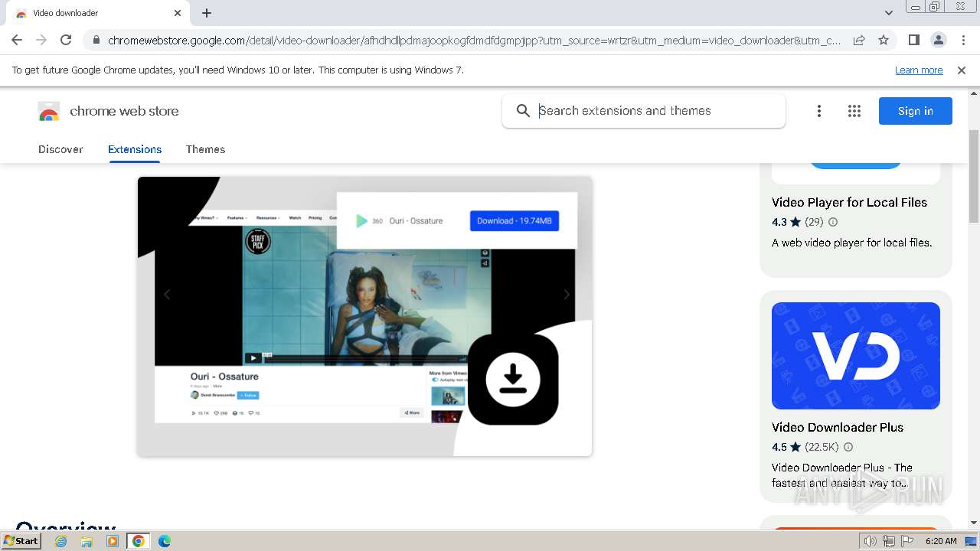Click the Video downloader browser tab
The width and height of the screenshot is (980, 551).
click(x=98, y=13)
